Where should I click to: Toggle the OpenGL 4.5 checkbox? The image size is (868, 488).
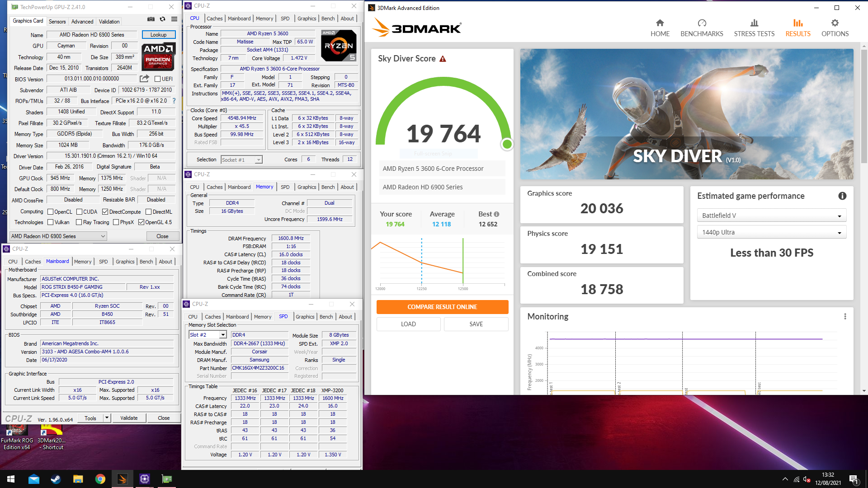coord(141,222)
